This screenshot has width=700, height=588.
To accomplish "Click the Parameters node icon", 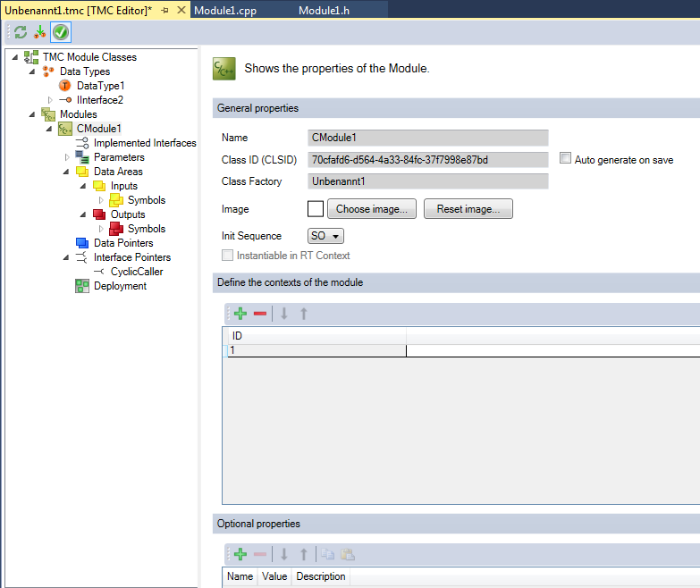I will [82, 157].
